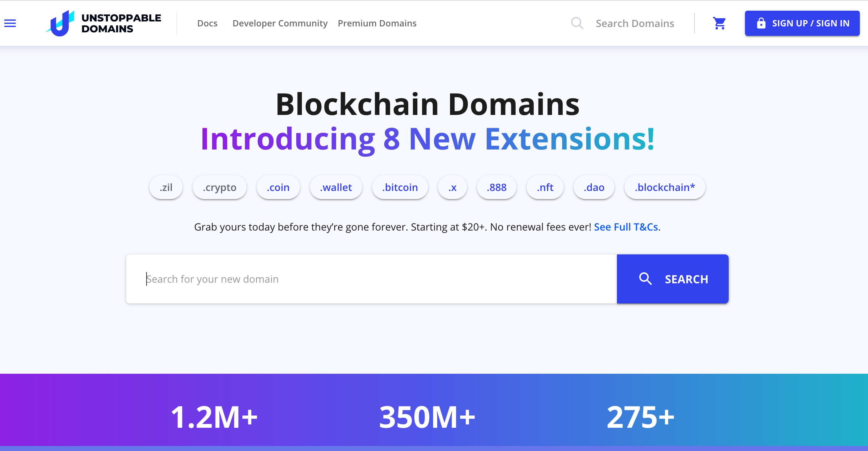
Task: Open the shopping cart
Action: click(x=719, y=23)
